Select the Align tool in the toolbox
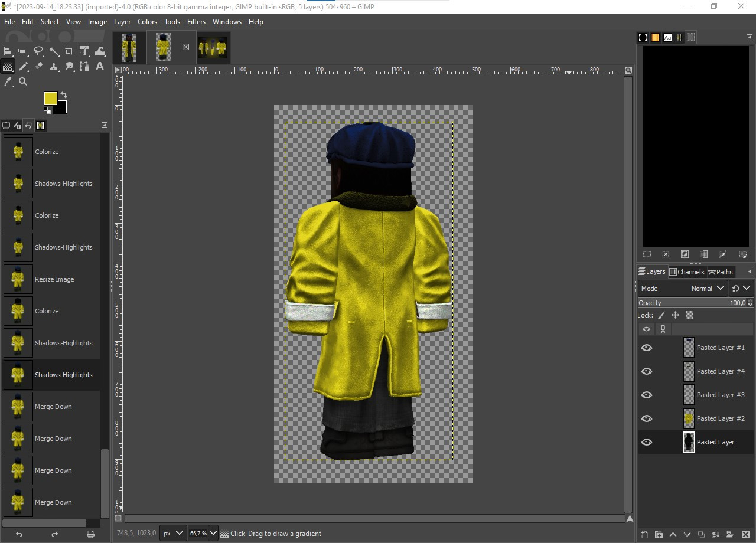This screenshot has height=543, width=756. (8, 51)
